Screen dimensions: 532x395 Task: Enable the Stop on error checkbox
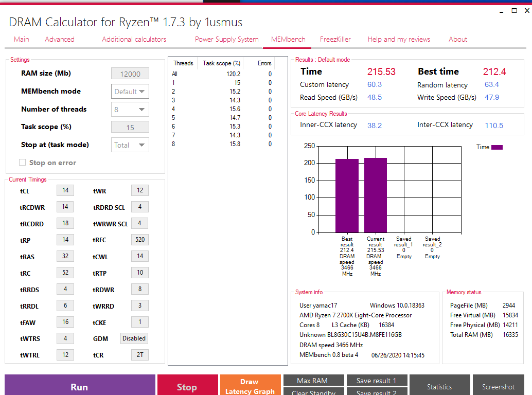click(x=23, y=163)
